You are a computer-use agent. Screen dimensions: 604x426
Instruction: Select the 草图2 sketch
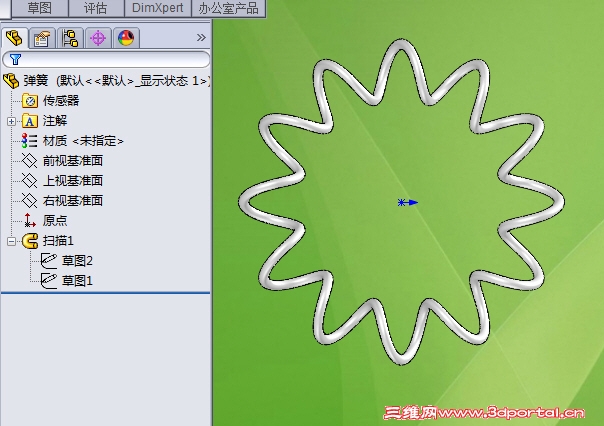tap(77, 261)
